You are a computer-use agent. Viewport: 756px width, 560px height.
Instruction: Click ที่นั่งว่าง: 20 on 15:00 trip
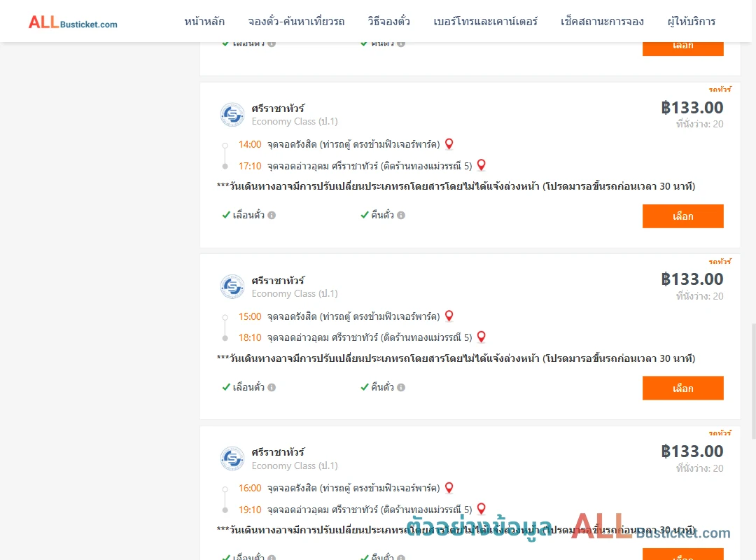pyautogui.click(x=699, y=296)
